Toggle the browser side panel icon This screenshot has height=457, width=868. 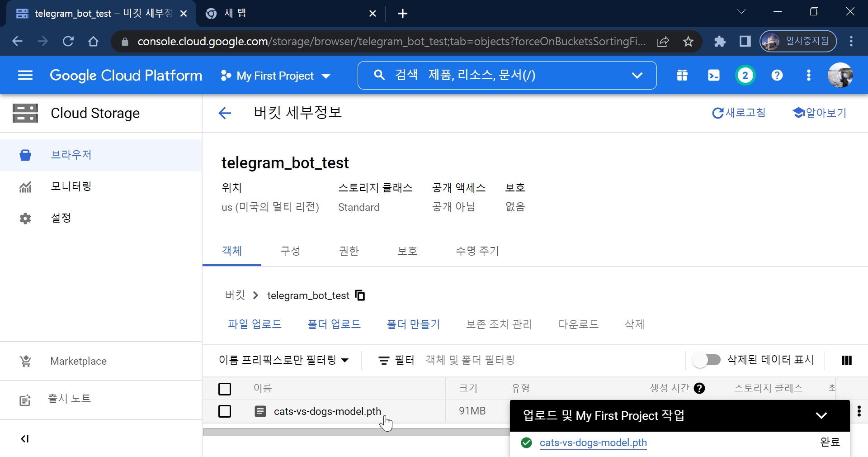coord(745,42)
